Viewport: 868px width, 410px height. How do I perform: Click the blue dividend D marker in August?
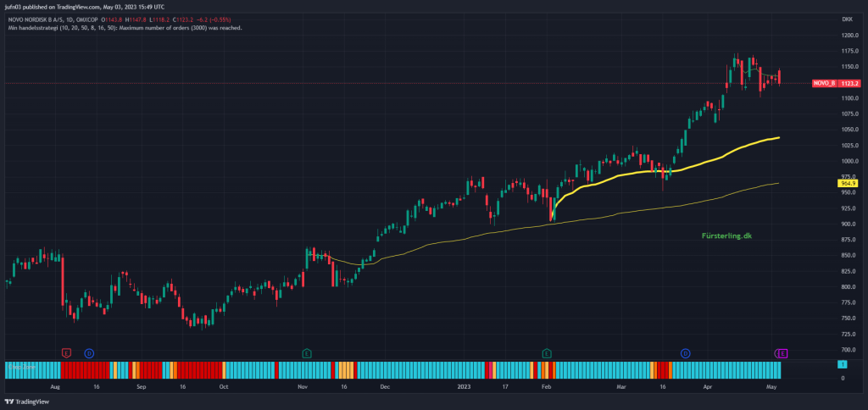(x=89, y=353)
